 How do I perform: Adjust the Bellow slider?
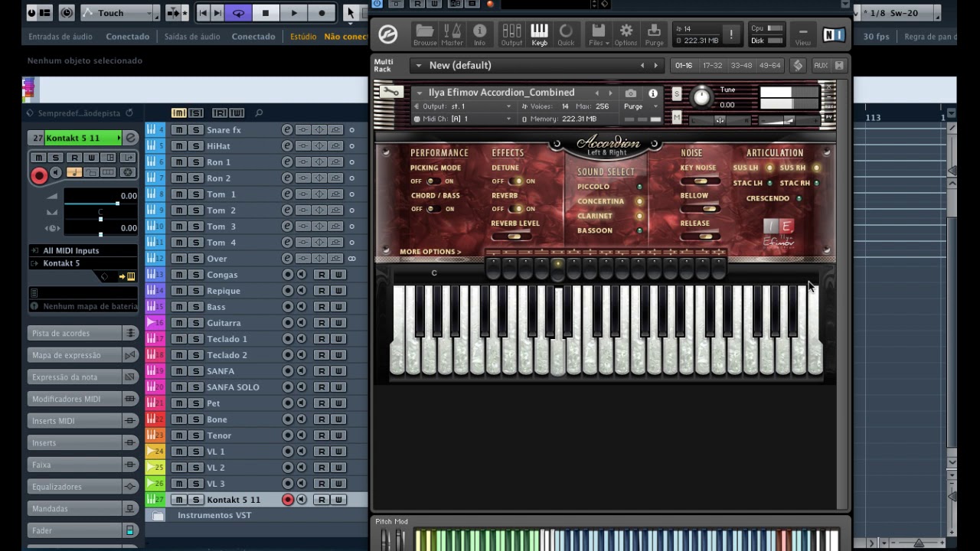click(x=699, y=209)
